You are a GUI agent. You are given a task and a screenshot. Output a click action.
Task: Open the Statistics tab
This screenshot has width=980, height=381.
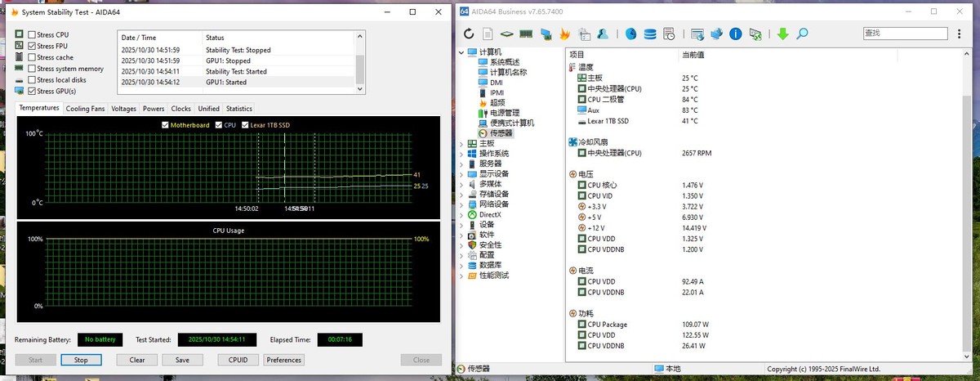238,109
